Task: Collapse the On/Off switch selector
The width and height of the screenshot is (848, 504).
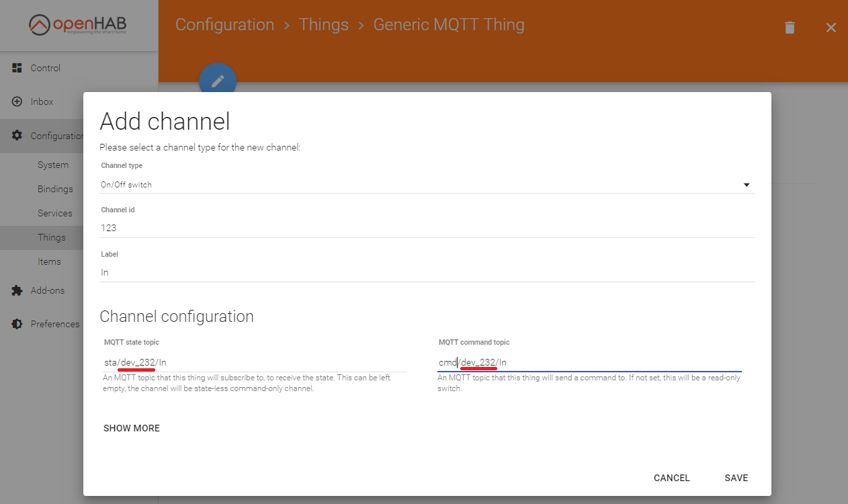Action: click(746, 183)
